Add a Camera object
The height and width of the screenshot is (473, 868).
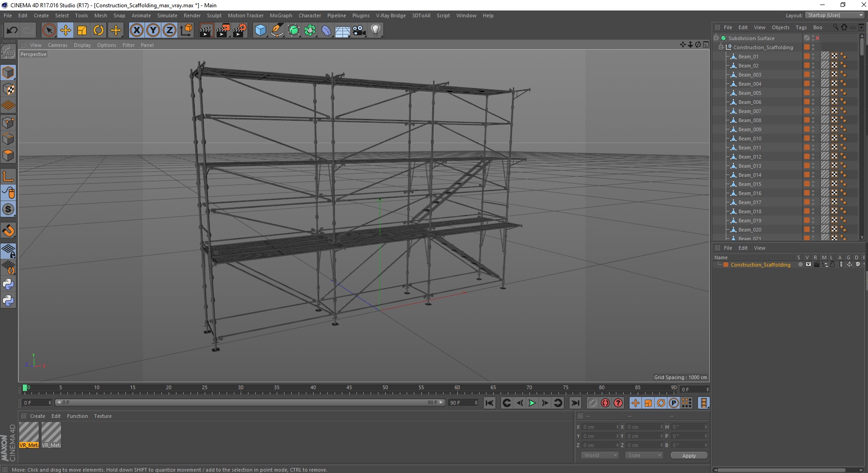coord(359,31)
